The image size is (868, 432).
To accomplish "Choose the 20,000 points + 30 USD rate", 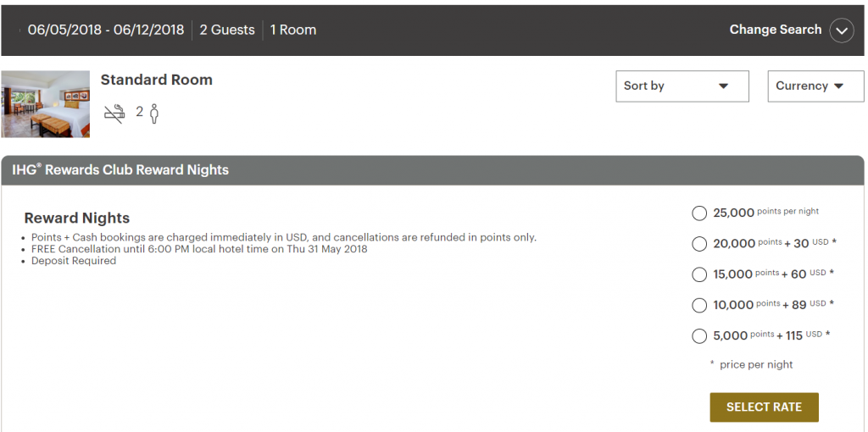I will tap(699, 244).
